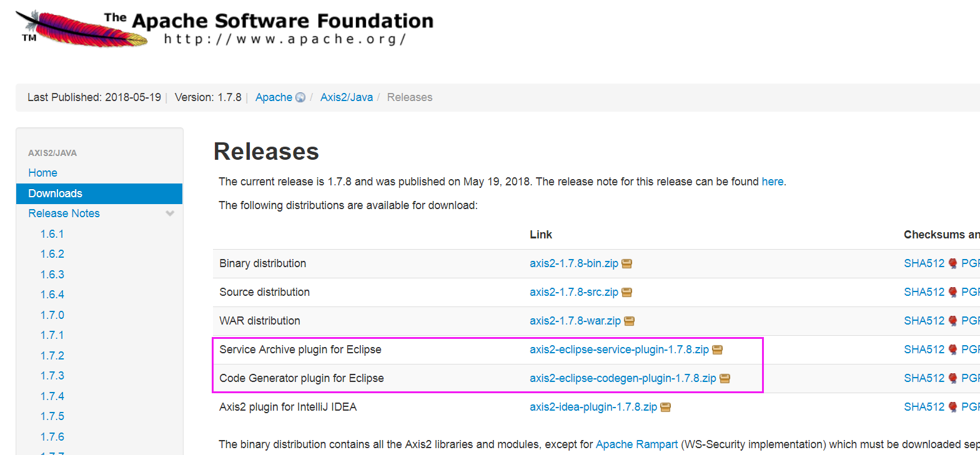Collapse the Release Notes chevron in sidebar
Screen dimensions: 980x455
pyautogui.click(x=170, y=213)
